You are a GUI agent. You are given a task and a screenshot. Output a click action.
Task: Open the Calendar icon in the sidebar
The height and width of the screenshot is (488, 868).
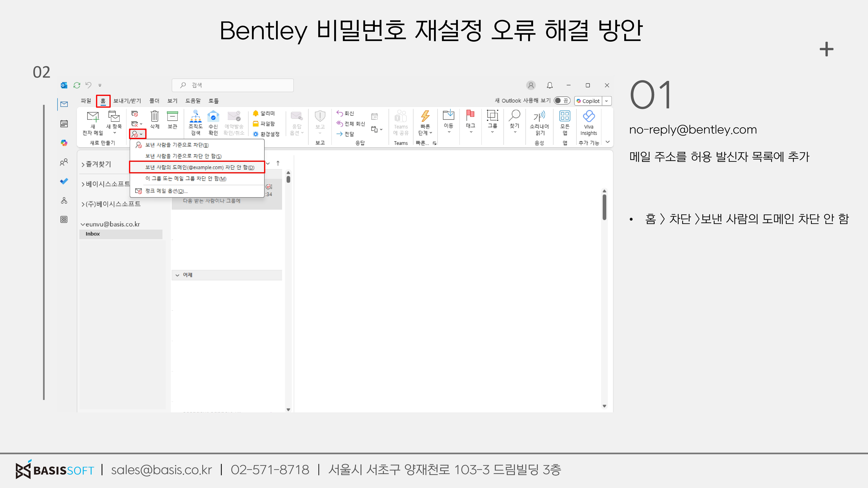pyautogui.click(x=64, y=124)
